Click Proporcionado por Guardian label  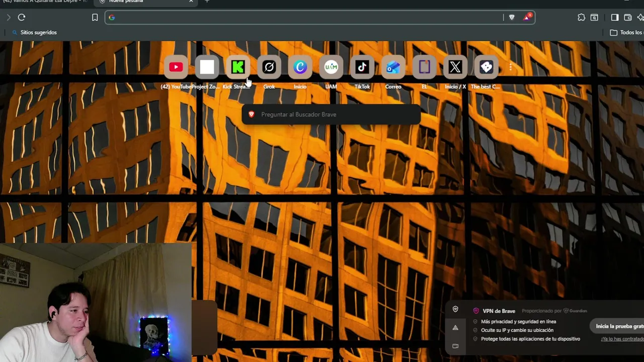click(x=554, y=311)
